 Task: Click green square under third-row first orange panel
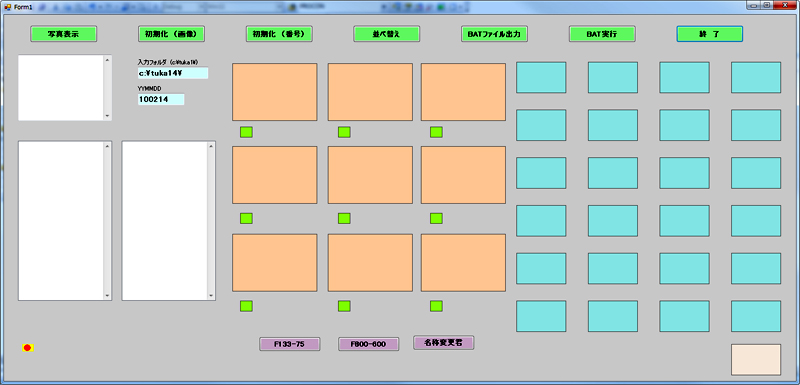click(246, 306)
